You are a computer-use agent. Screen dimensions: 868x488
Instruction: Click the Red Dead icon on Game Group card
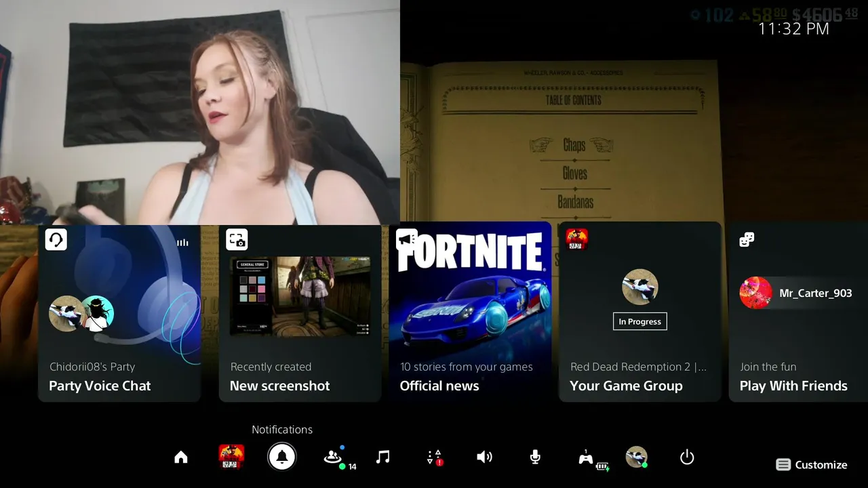pyautogui.click(x=576, y=239)
